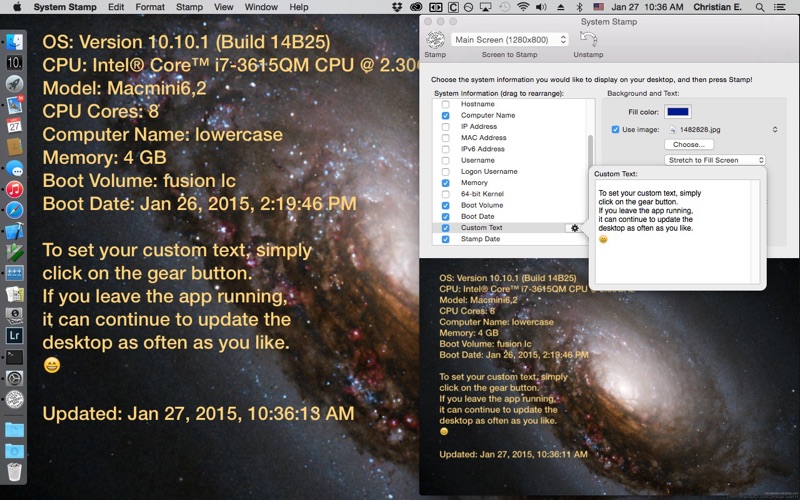
Task: Click the Jan 27 10:36 AM clock
Action: point(647,7)
